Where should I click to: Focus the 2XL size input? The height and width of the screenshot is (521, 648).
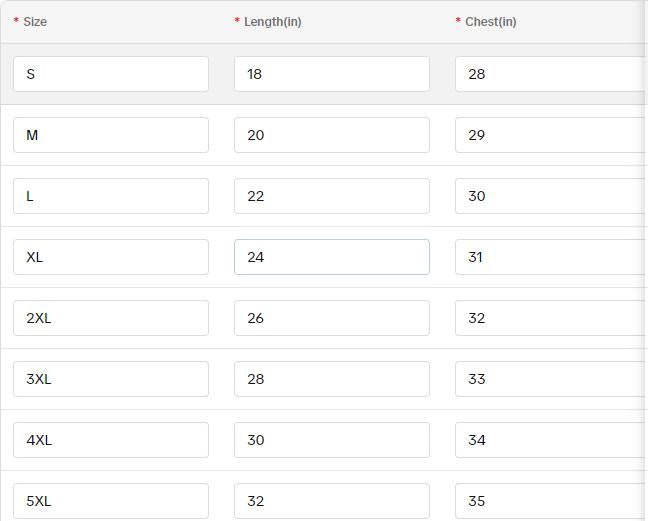[x=110, y=318]
